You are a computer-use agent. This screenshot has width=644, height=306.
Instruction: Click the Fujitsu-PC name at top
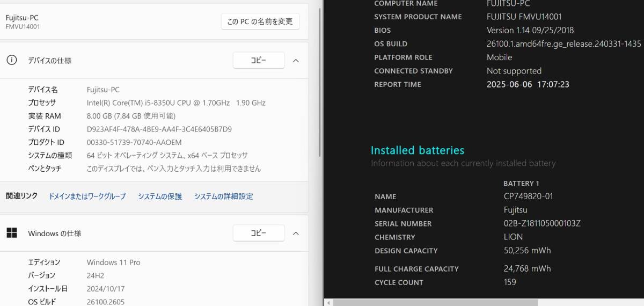pyautogui.click(x=22, y=18)
